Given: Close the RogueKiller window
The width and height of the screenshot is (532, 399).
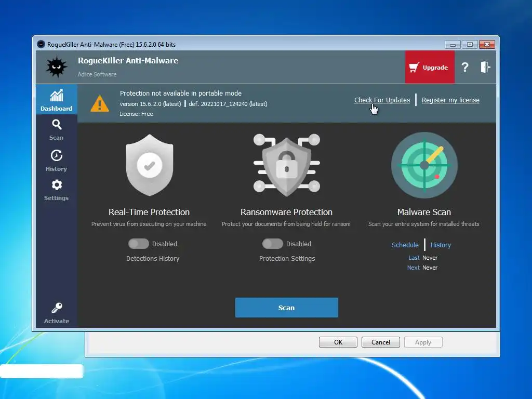Looking at the screenshot, I should pos(487,45).
